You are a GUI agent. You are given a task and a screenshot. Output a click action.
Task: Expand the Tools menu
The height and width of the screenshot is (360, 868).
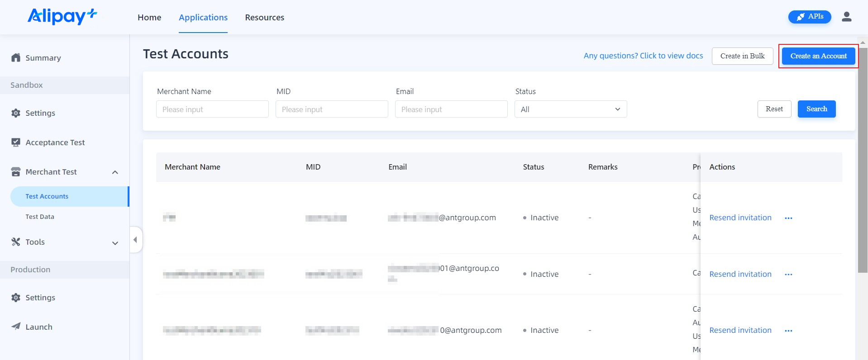[x=115, y=243]
